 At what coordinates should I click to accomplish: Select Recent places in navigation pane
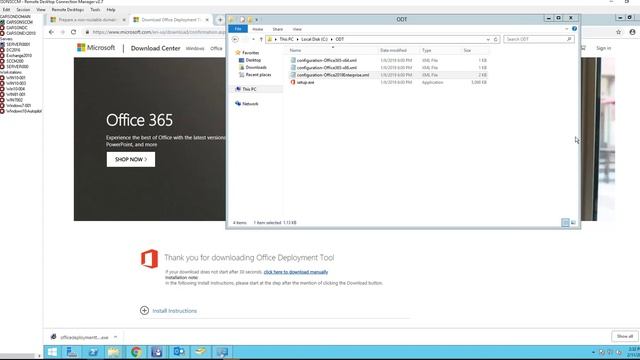coord(258,75)
